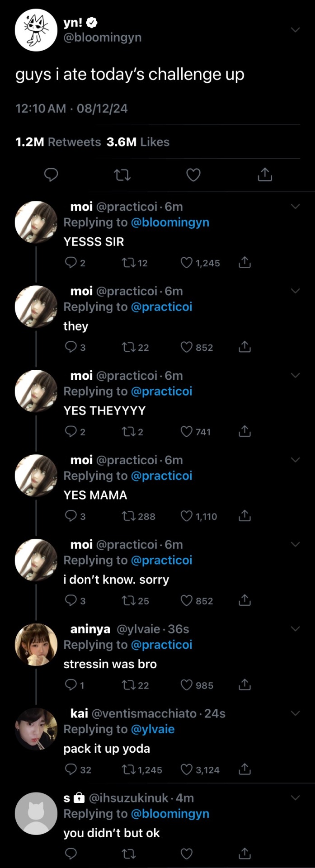Reply to the "pack it up yoda" tweet

click(71, 769)
